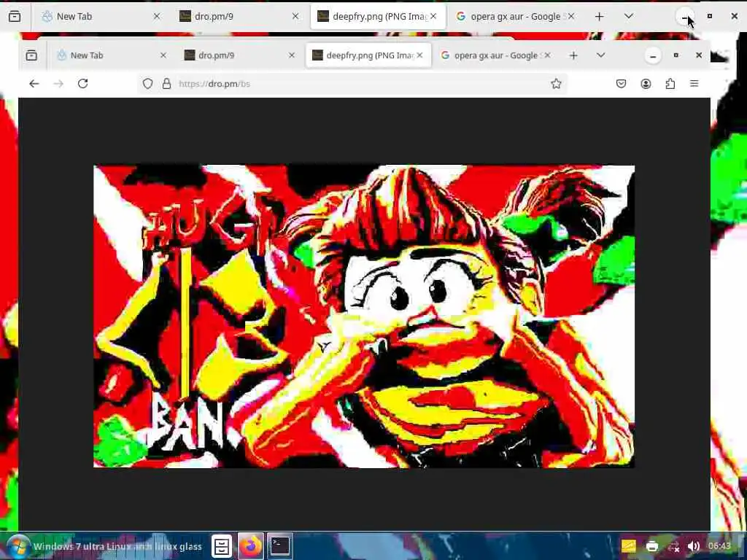Open the Extensions puzzle icon

point(670,84)
